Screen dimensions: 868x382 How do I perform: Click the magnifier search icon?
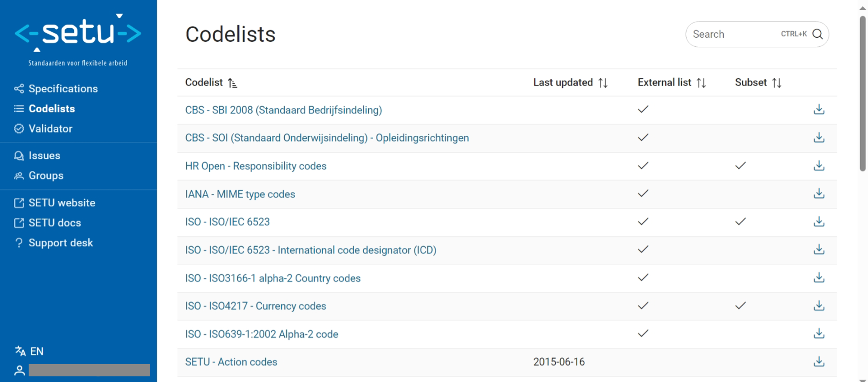(x=818, y=34)
